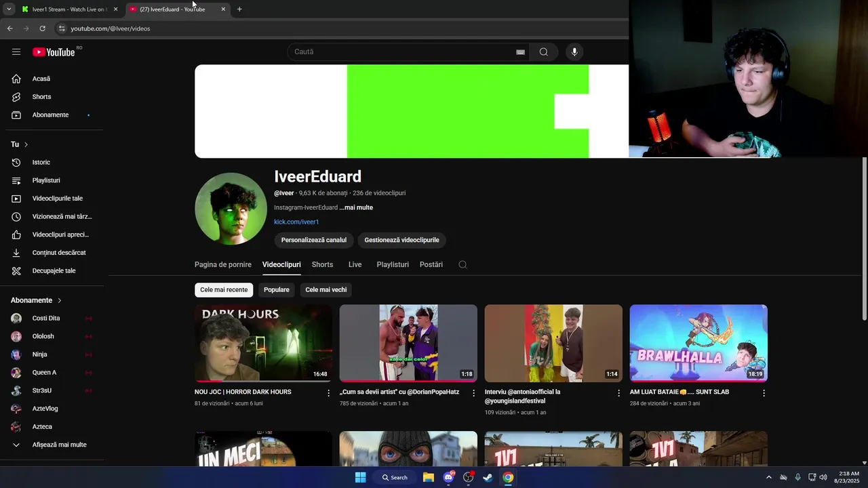
Task: Open Discord from taskbar
Action: [x=448, y=477]
